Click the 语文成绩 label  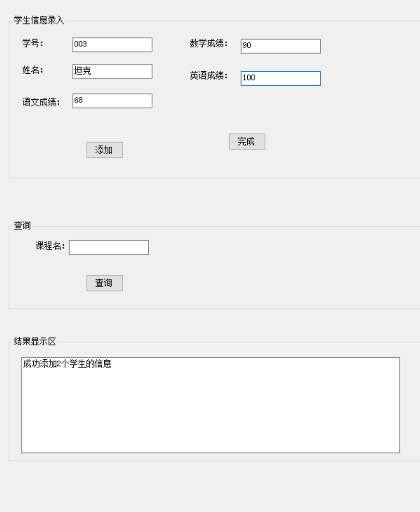point(41,102)
